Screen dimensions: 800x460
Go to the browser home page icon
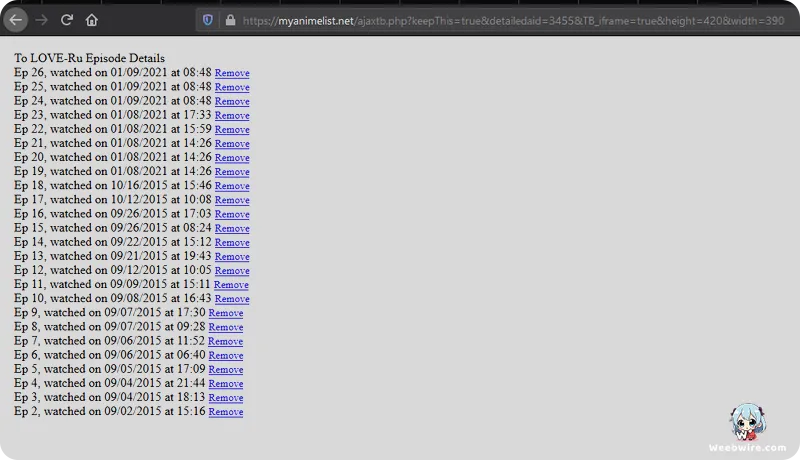pyautogui.click(x=92, y=19)
